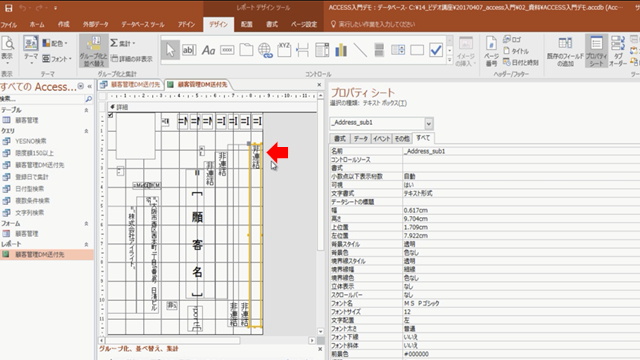The height and width of the screenshot is (360, 640).
Task: Select the Hyperlink control tool
Action: coord(265,50)
